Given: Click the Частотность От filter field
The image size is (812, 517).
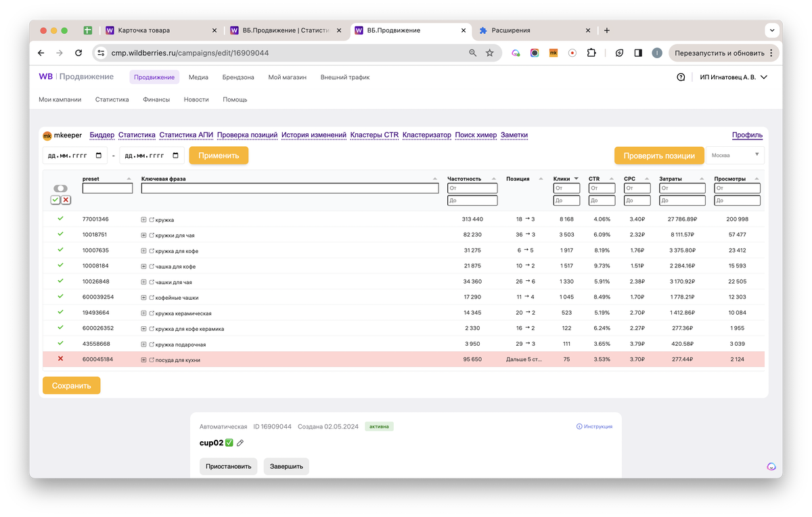Looking at the screenshot, I should [x=472, y=188].
